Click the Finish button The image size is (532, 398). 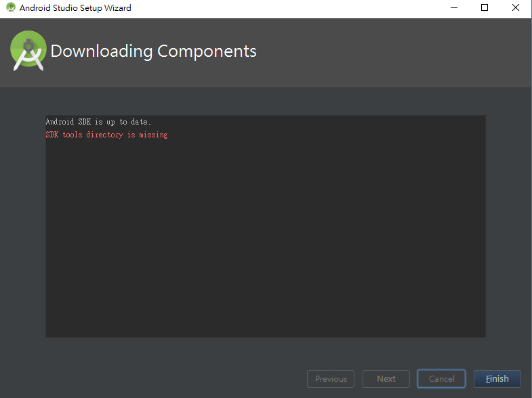pyautogui.click(x=497, y=378)
